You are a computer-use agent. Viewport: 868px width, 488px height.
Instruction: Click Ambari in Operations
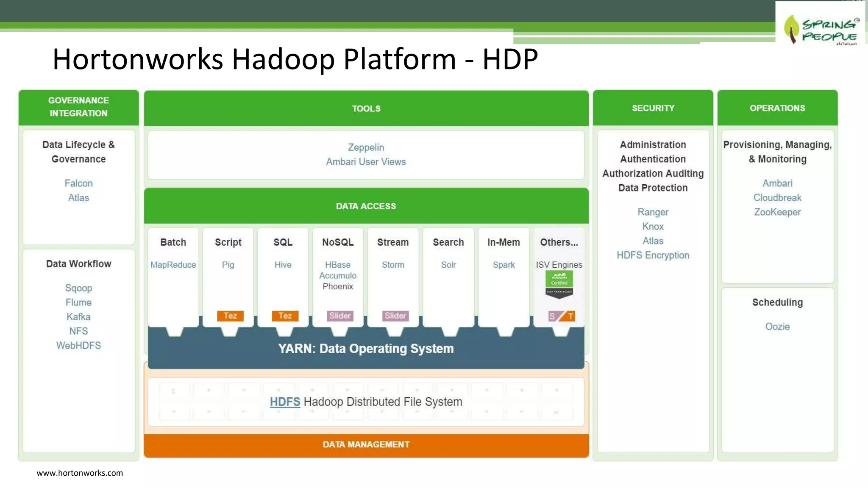[777, 183]
